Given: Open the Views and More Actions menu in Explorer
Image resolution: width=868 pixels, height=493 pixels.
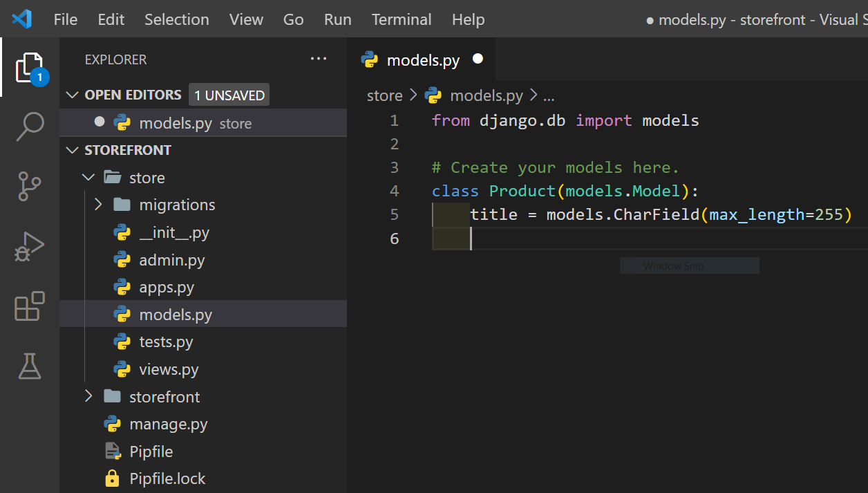Looking at the screenshot, I should coord(319,58).
